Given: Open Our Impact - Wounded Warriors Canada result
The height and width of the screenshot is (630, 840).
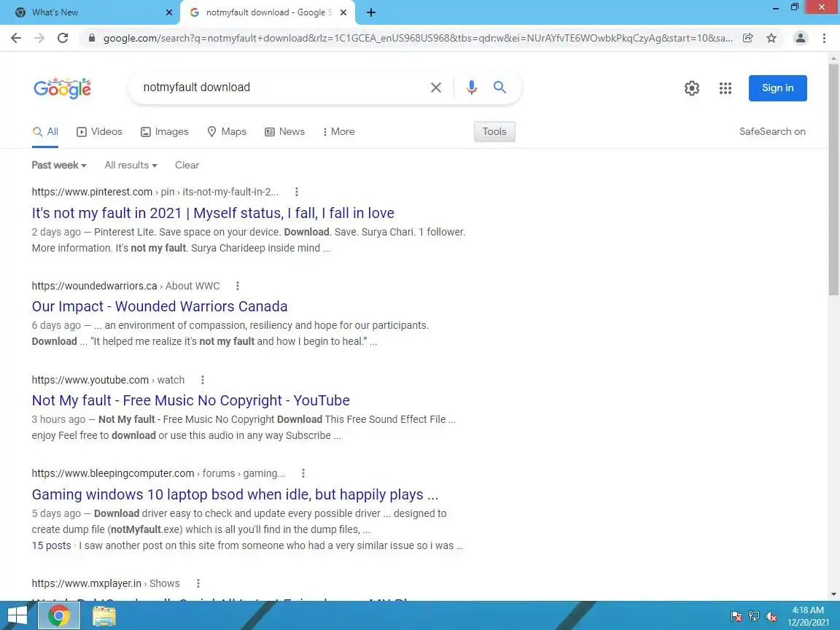Looking at the screenshot, I should [160, 306].
